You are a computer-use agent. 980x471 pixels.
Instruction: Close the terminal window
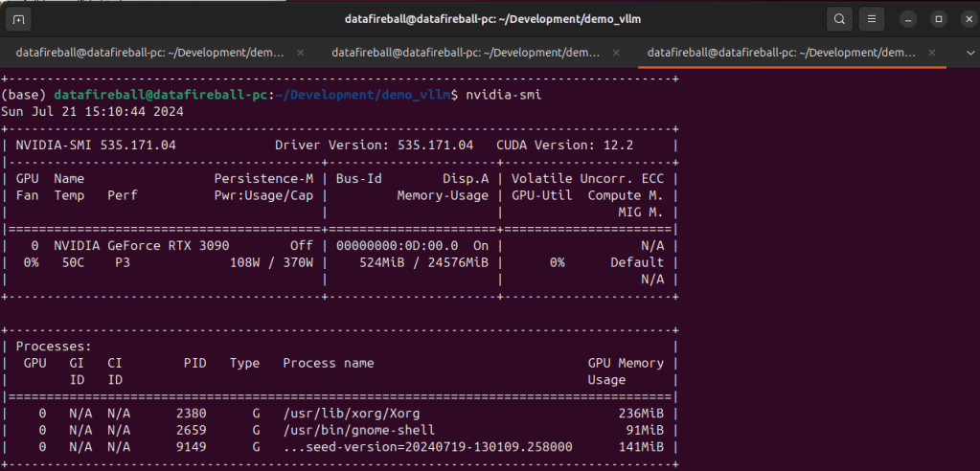965,19
